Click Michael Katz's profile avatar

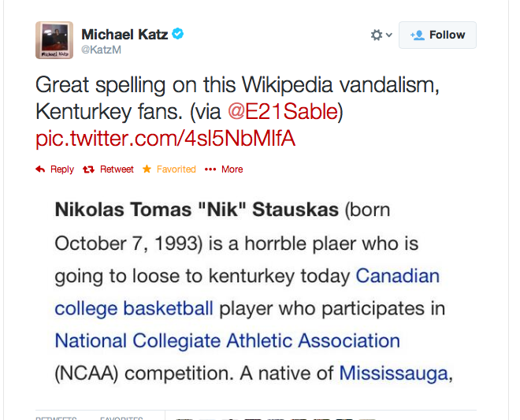54,40
